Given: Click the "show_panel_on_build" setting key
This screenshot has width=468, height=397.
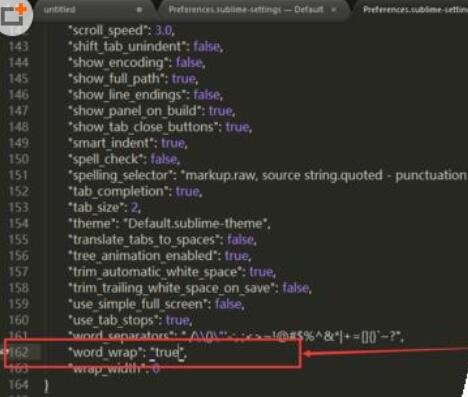Looking at the screenshot, I should (x=136, y=111).
